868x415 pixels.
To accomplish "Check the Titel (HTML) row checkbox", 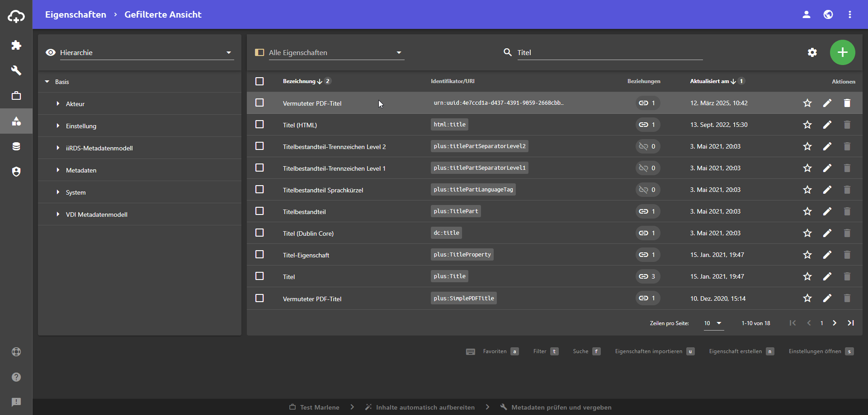I will (259, 124).
